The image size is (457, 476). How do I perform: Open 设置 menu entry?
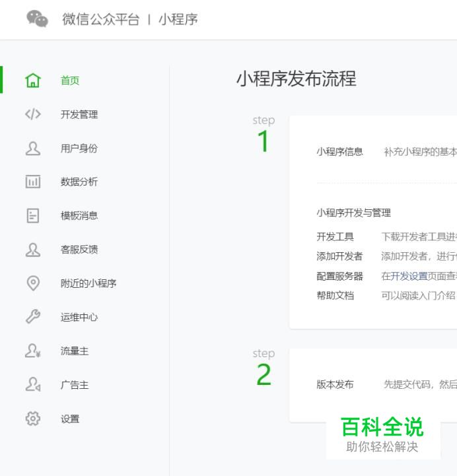[70, 419]
